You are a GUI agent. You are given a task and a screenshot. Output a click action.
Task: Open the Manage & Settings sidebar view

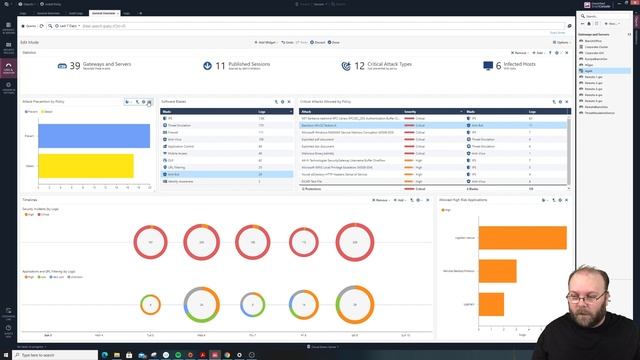pos(9,88)
